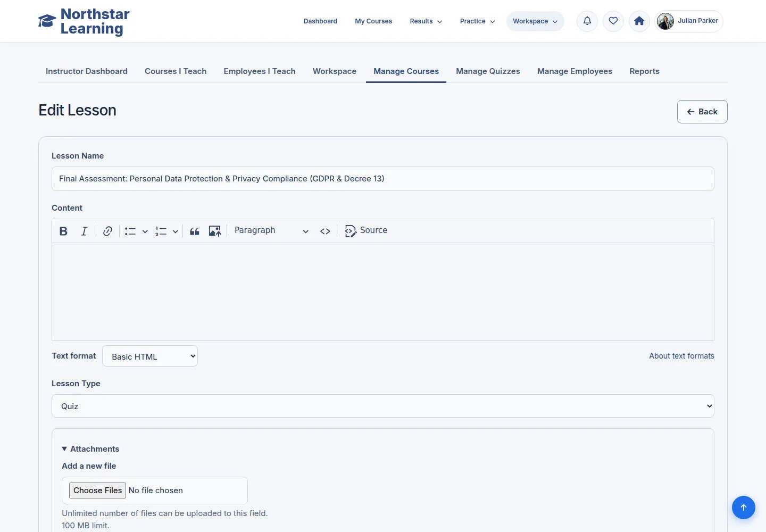Open bulleted list style dropdown arrow
This screenshot has height=532, width=766.
(x=145, y=231)
